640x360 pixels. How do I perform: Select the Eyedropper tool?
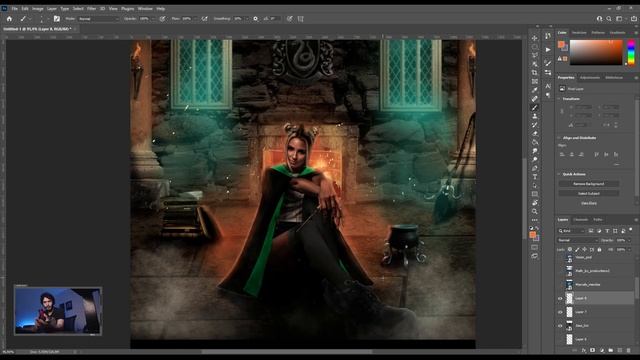[534, 90]
